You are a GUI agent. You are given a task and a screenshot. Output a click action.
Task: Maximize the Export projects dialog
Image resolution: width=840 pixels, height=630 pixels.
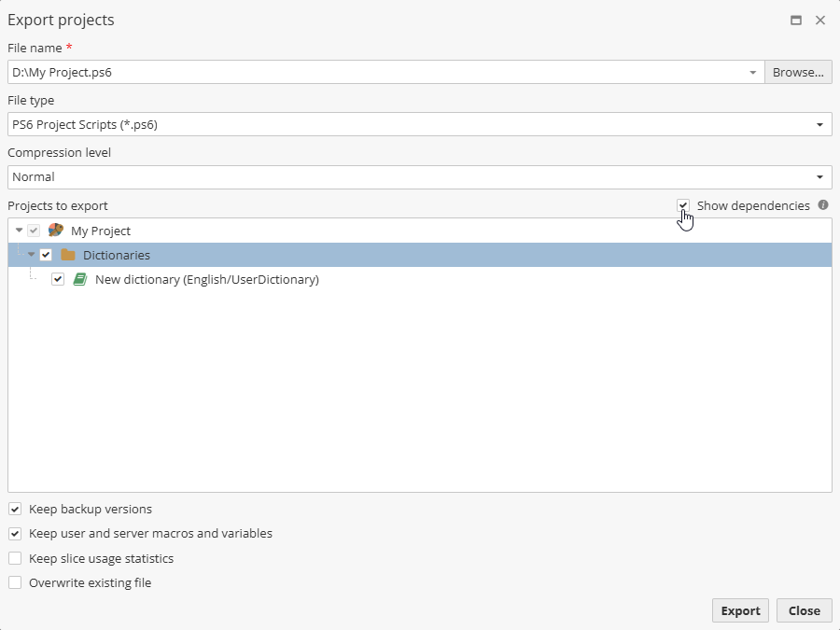pyautogui.click(x=796, y=20)
